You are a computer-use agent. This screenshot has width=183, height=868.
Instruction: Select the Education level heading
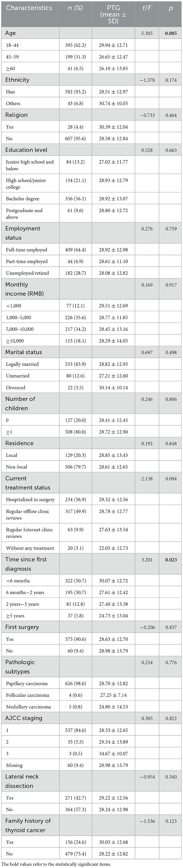tap(26, 150)
